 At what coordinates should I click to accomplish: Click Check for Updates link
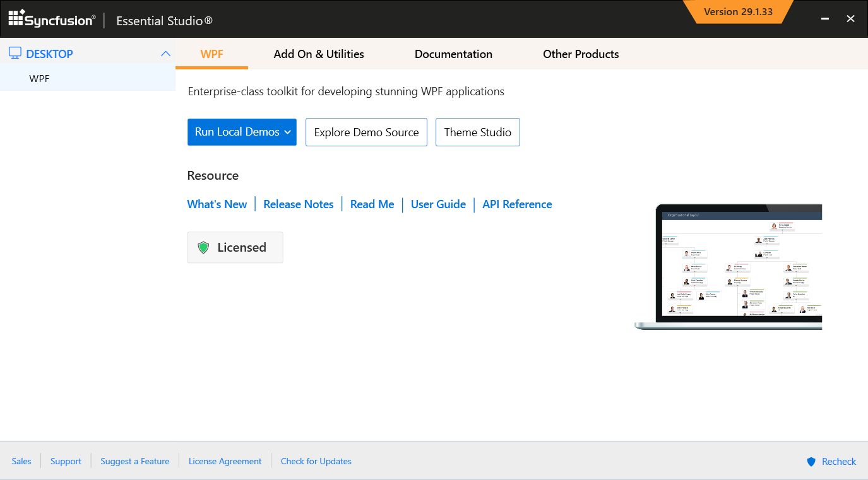[316, 461]
